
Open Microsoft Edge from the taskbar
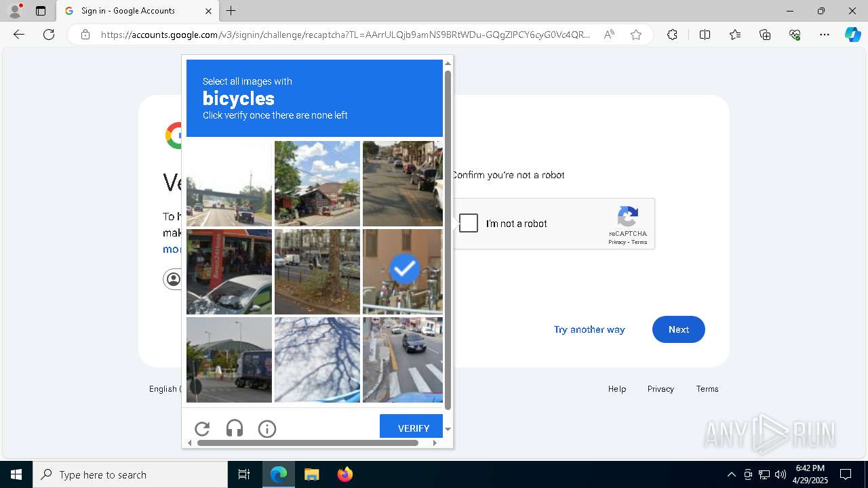(279, 474)
